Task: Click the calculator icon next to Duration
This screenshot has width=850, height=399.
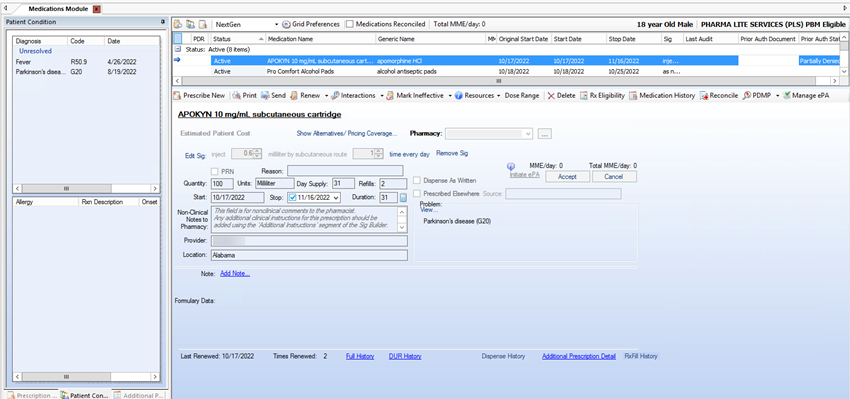Action: (403, 198)
